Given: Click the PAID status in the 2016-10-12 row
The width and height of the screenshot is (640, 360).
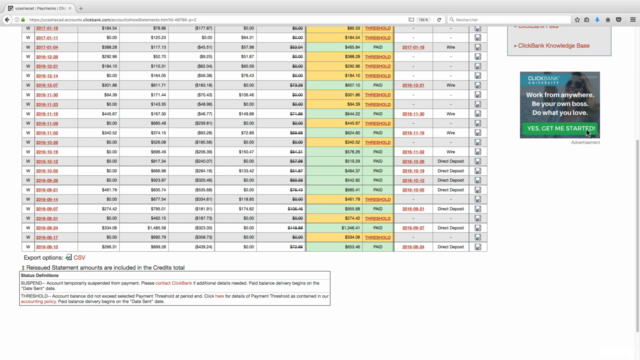Looking at the screenshot, I should coord(378,161).
